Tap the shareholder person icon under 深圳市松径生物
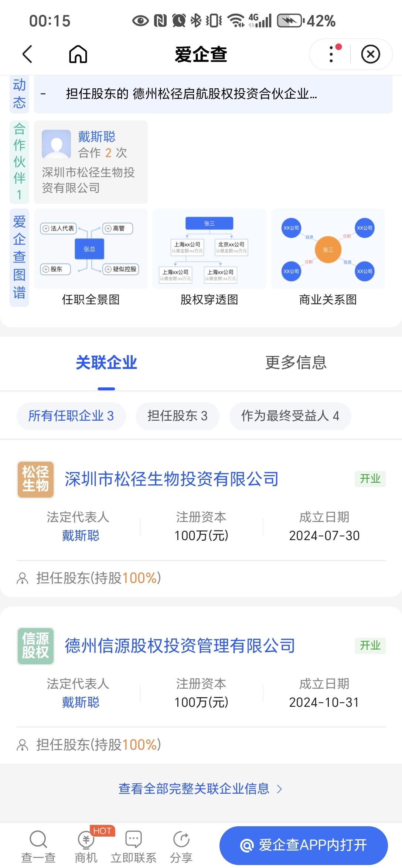 (x=23, y=579)
